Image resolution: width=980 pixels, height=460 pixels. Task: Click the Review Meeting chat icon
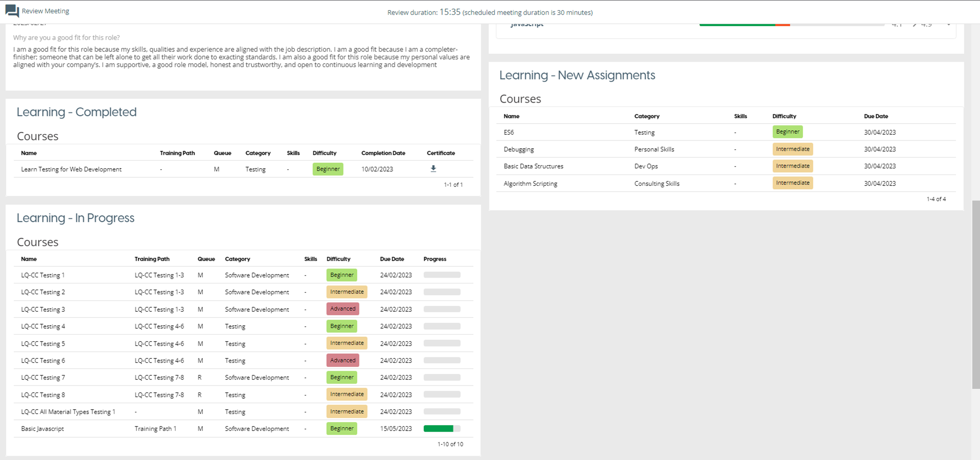click(x=12, y=11)
